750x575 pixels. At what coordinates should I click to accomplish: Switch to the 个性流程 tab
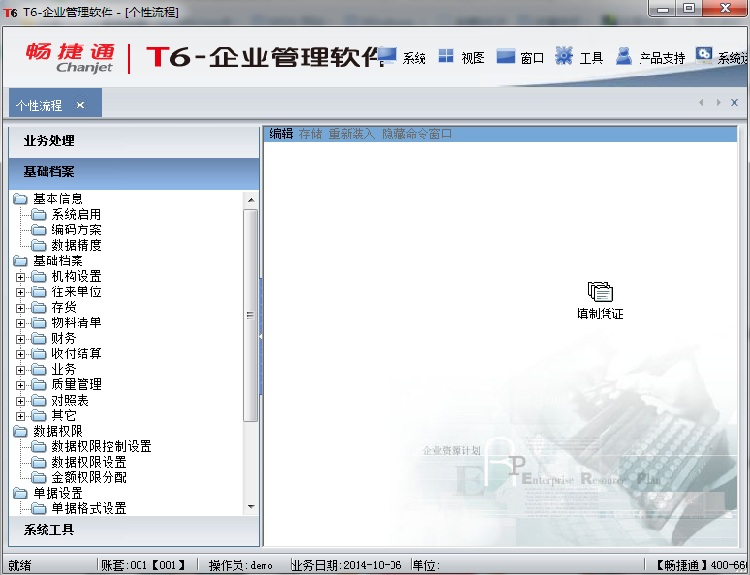click(39, 105)
